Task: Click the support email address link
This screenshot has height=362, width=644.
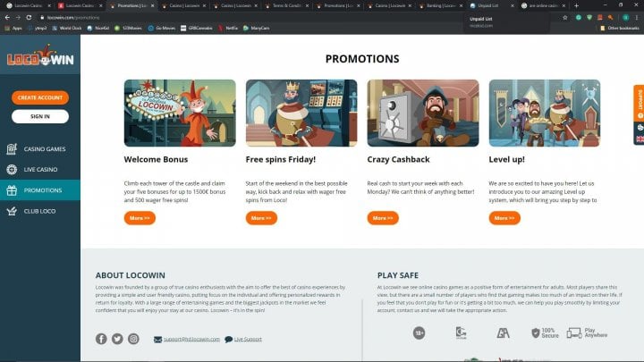Action: pos(191,340)
